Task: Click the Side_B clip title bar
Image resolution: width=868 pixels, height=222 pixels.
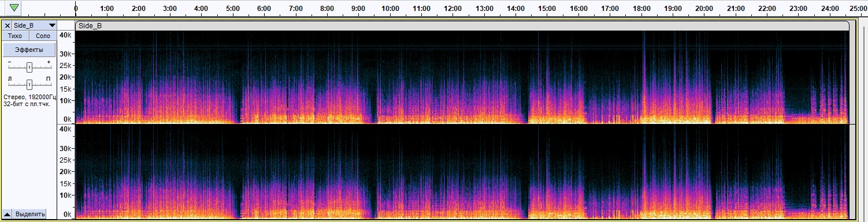Action: 462,25
